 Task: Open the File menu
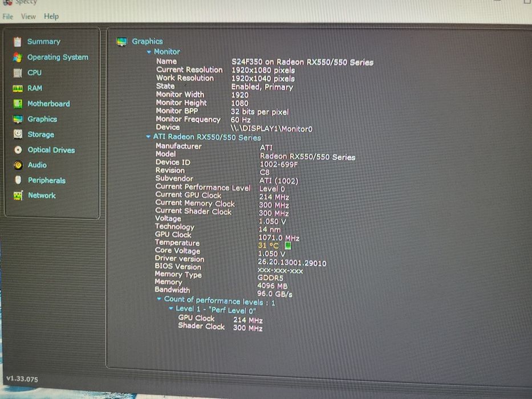(8, 17)
